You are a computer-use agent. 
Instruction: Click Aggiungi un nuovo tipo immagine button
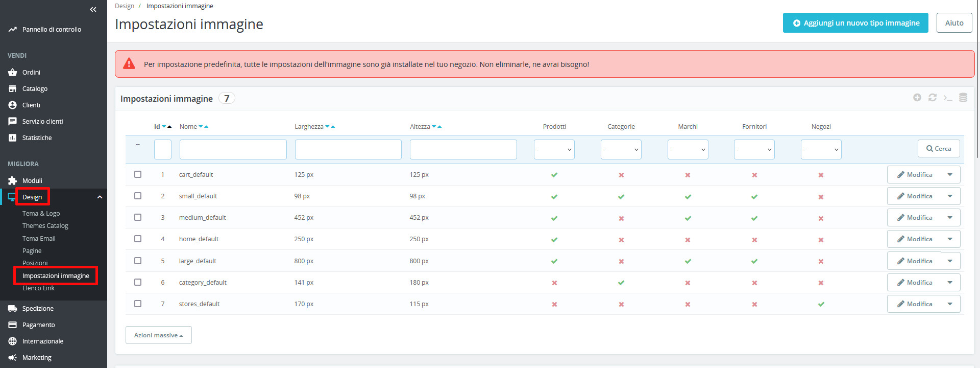(855, 23)
